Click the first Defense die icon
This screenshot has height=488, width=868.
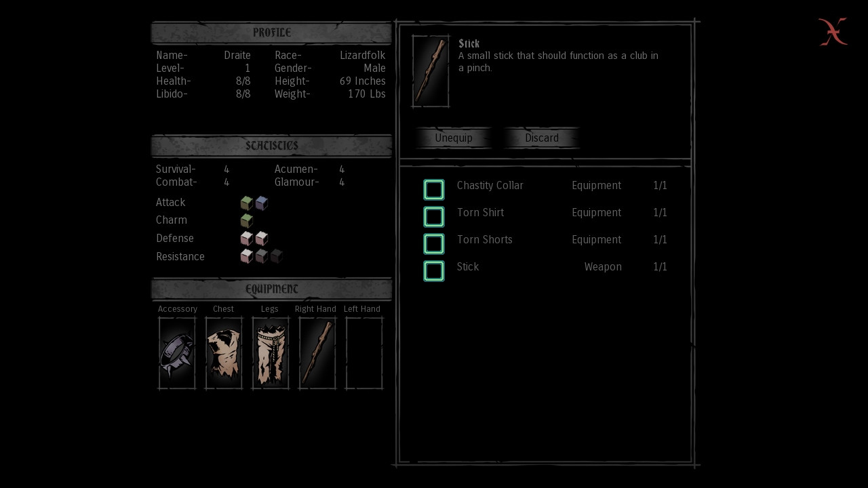click(247, 238)
